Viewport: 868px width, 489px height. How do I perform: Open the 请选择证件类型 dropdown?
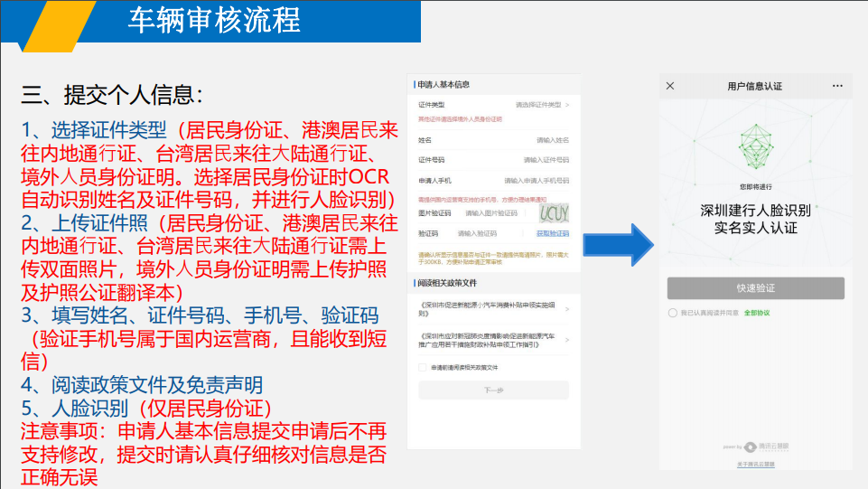(x=543, y=105)
